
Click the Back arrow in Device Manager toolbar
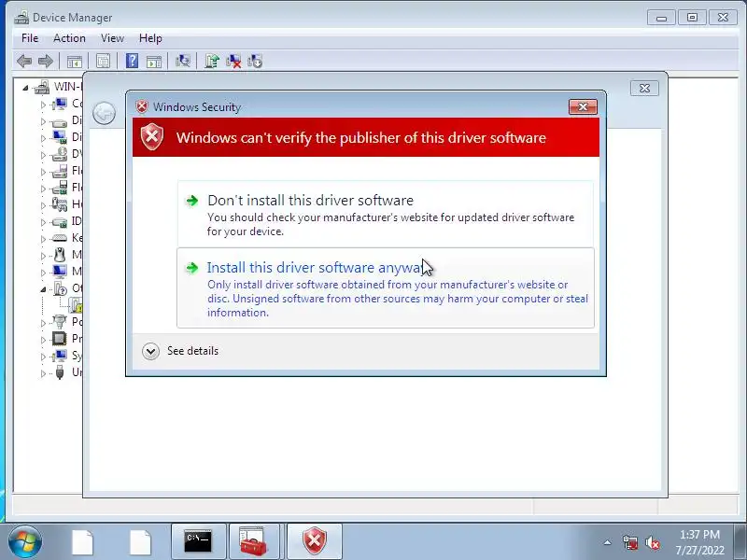tap(24, 61)
